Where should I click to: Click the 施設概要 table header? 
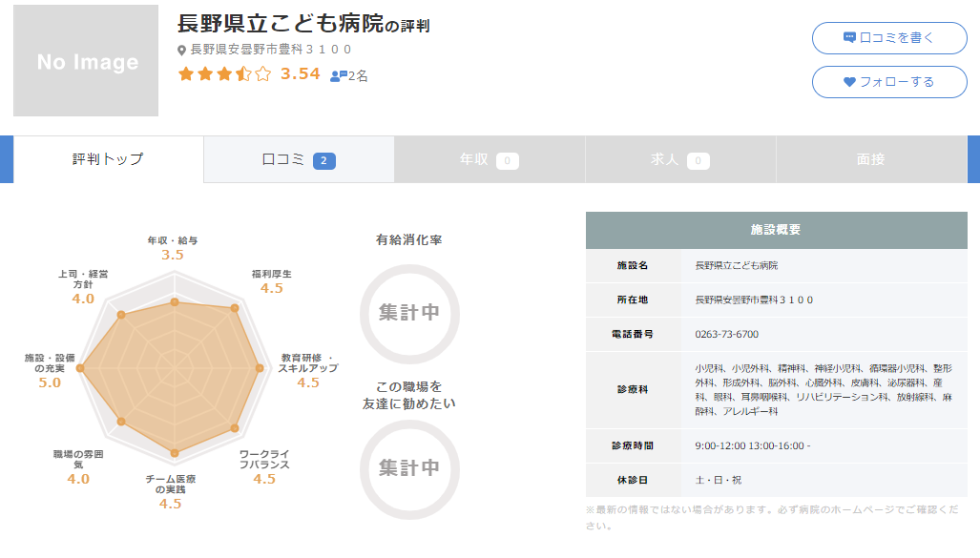pyautogui.click(x=776, y=230)
